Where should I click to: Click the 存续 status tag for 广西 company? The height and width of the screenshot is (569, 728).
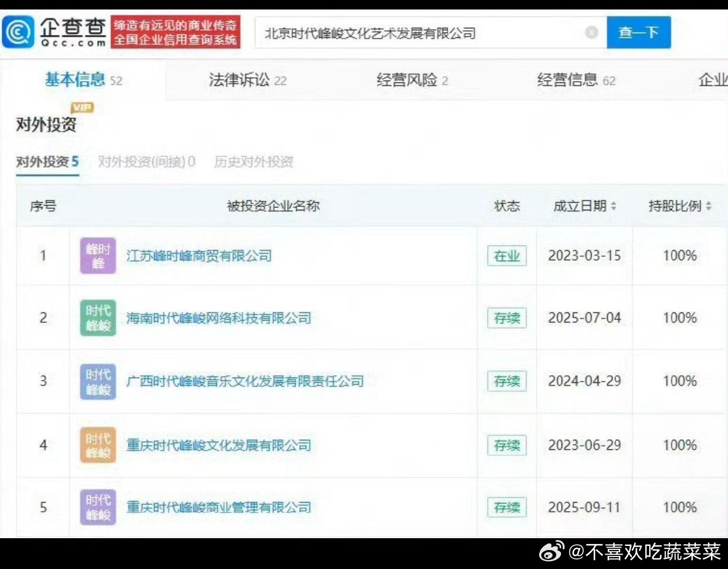pos(506,381)
